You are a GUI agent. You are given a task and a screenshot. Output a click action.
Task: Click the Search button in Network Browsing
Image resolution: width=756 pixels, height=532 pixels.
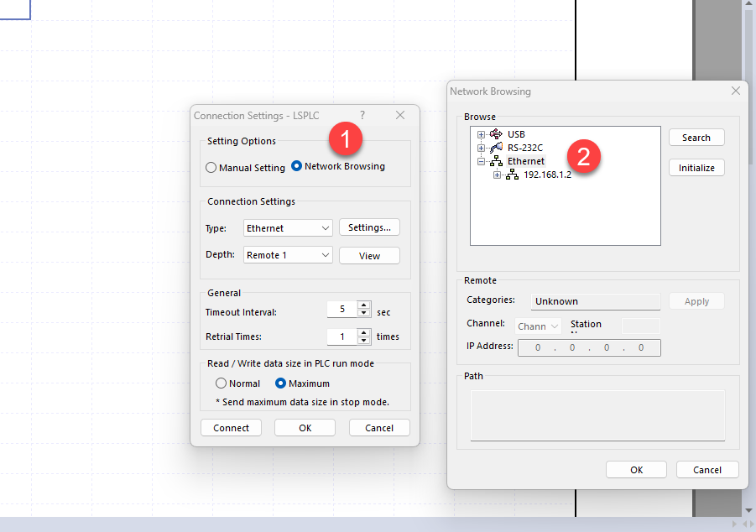click(x=696, y=138)
